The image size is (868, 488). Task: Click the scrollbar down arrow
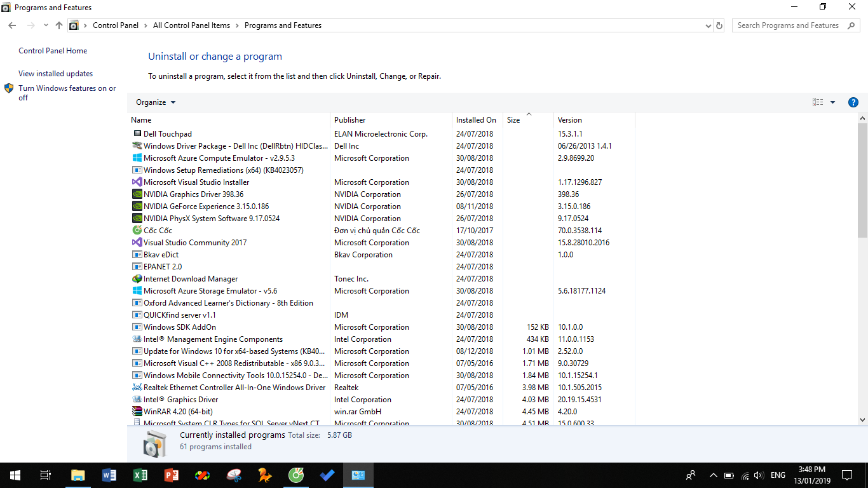click(862, 419)
